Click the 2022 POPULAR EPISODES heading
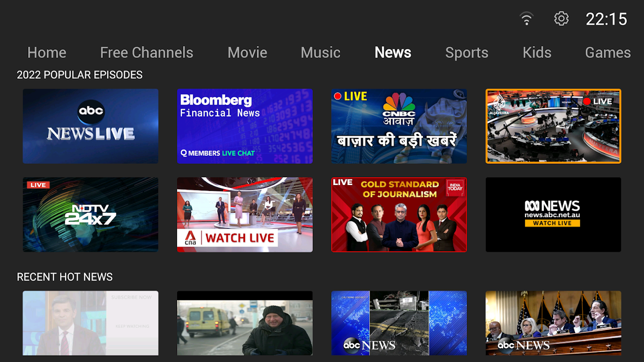The height and width of the screenshot is (362, 644). (80, 75)
